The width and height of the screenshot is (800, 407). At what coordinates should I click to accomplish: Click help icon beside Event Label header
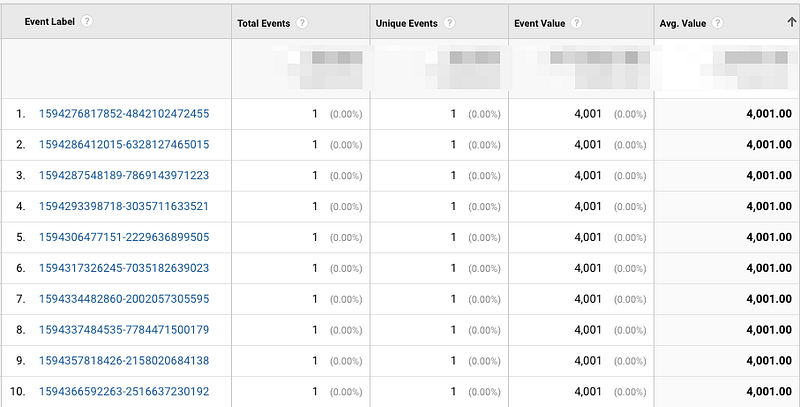[x=87, y=22]
